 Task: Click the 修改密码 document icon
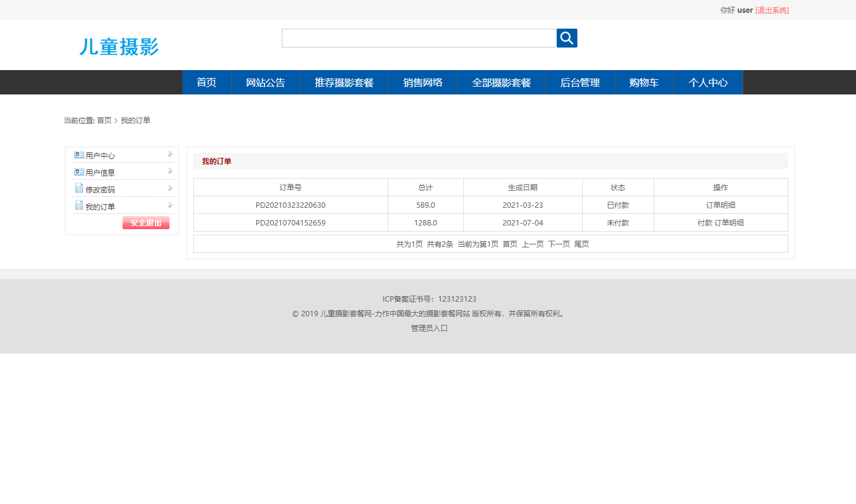tap(79, 189)
